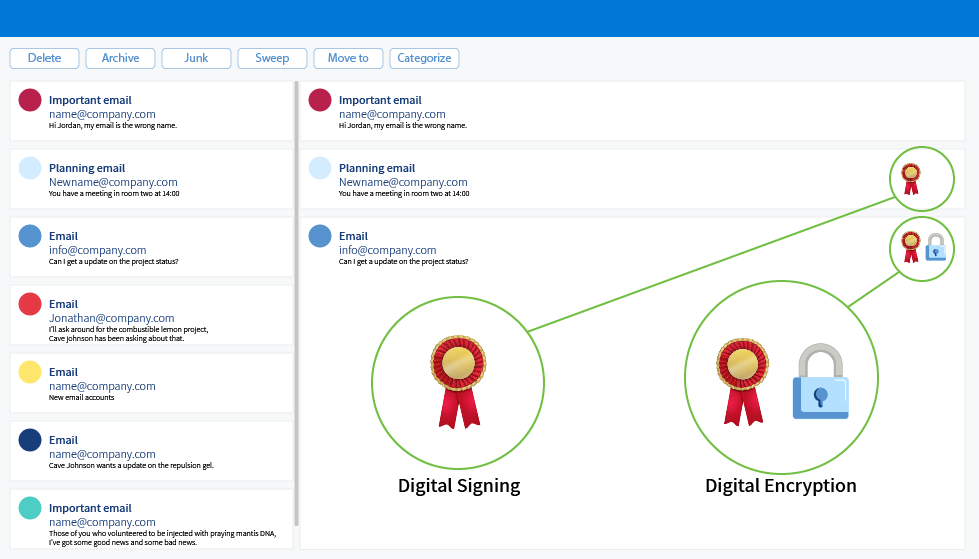Click the small padlock icon on the info@company.com email
This screenshot has height=559, width=979.
[x=935, y=247]
